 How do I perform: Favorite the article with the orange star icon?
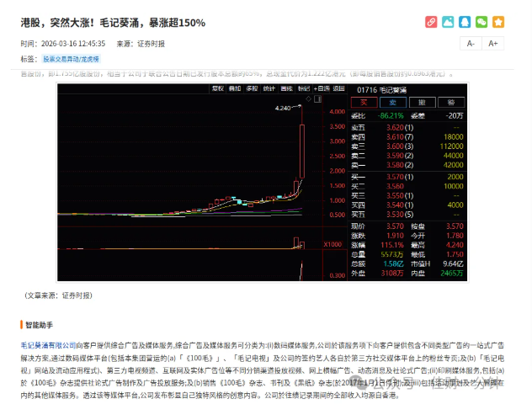[498, 22]
